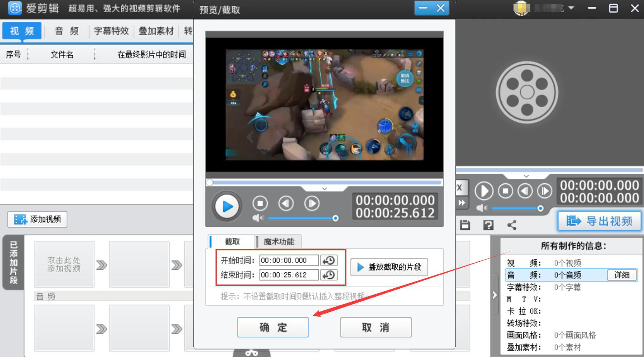644x357 pixels.
Task: Switch to the 魔术功能 tab
Action: click(279, 242)
